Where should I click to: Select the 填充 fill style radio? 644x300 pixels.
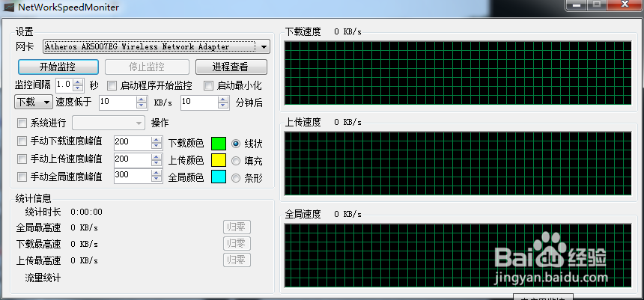coord(236,161)
